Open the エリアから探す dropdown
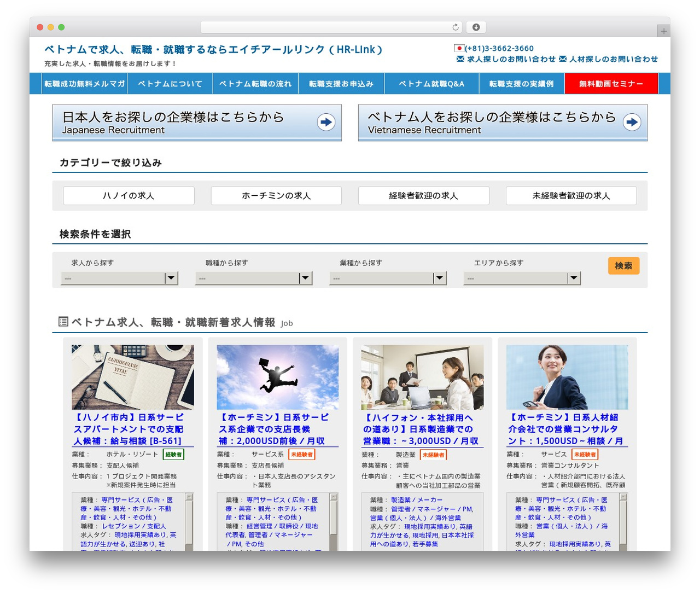The height and width of the screenshot is (593, 700). pyautogui.click(x=522, y=278)
